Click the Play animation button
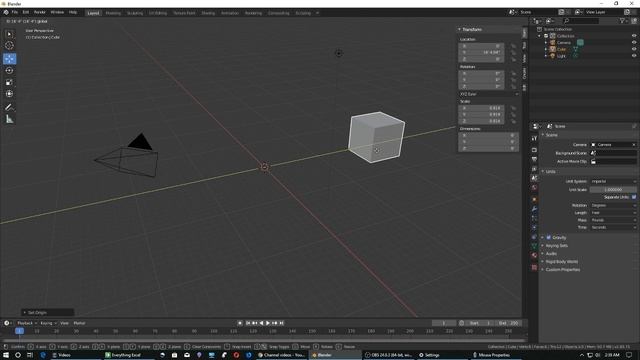The image size is (640, 360). coord(268,323)
